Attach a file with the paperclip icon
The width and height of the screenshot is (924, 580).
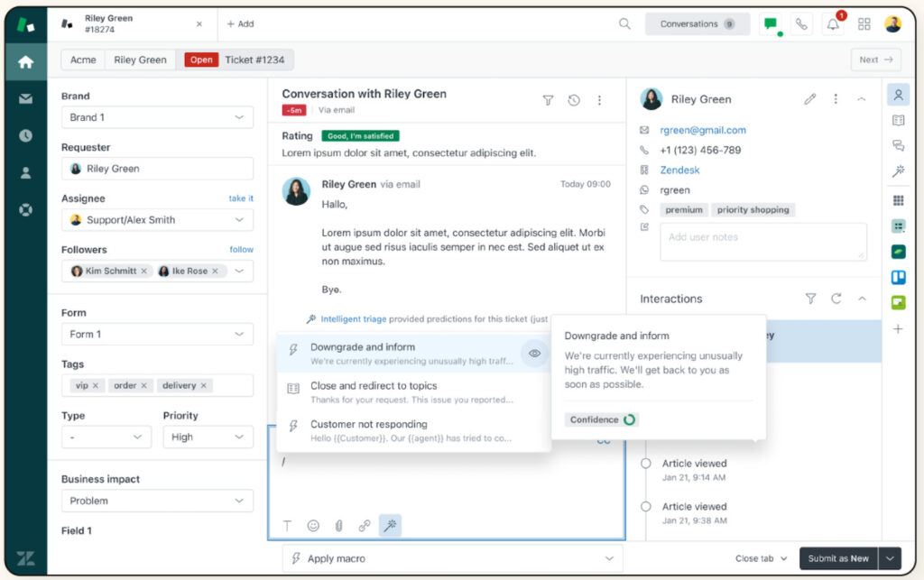(339, 525)
